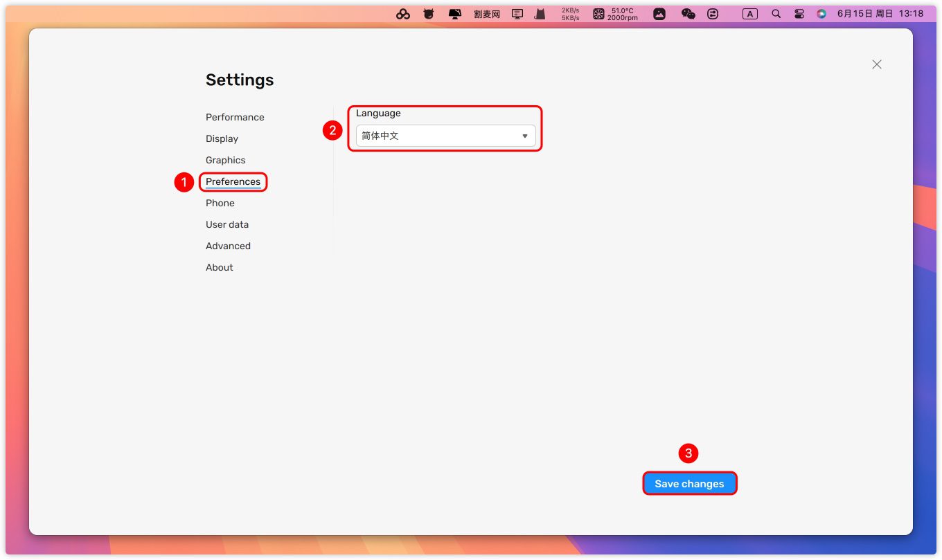The width and height of the screenshot is (942, 560).
Task: Open the Graphics settings section
Action: pyautogui.click(x=225, y=160)
